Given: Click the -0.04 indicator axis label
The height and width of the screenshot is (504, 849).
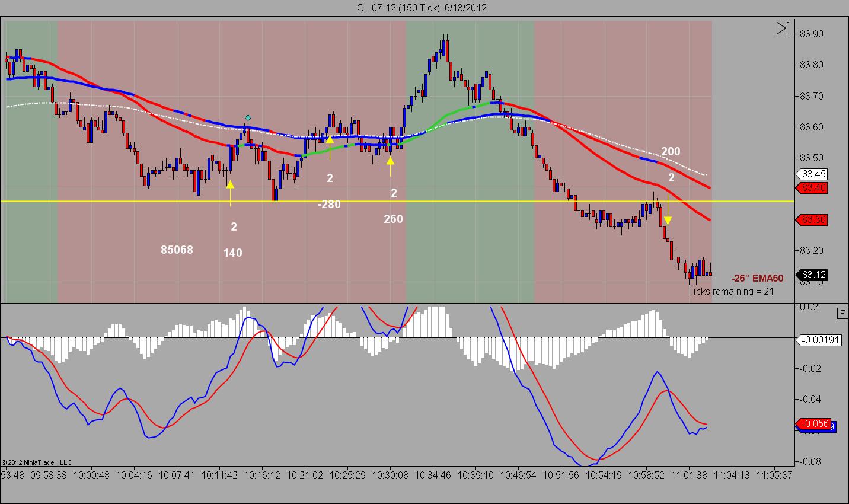Looking at the screenshot, I should (810, 399).
